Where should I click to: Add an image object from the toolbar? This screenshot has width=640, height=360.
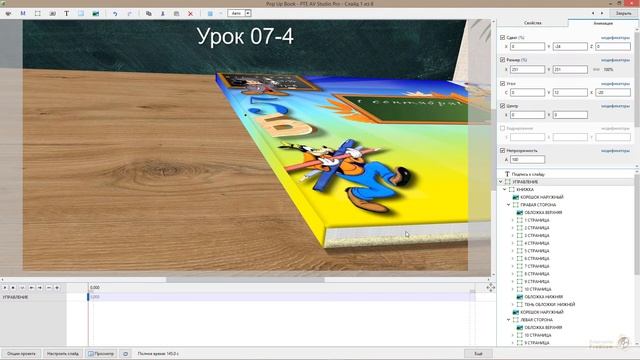tap(96, 13)
